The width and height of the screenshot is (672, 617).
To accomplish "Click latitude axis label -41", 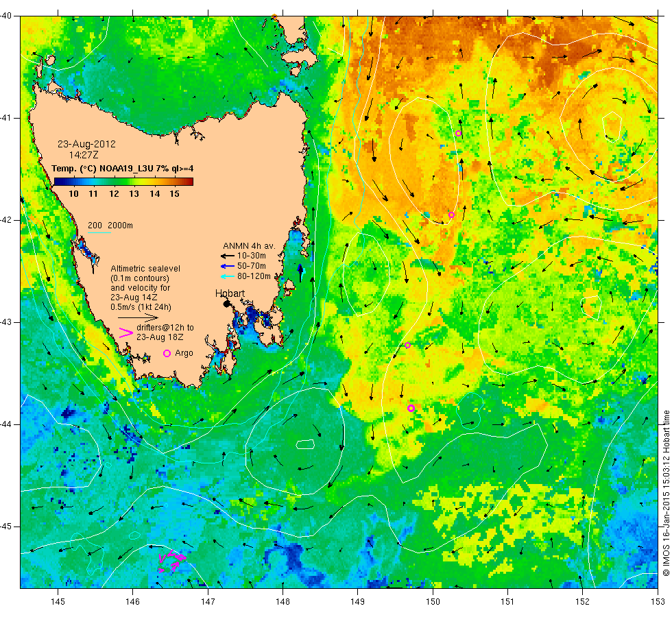I will 6,118.
